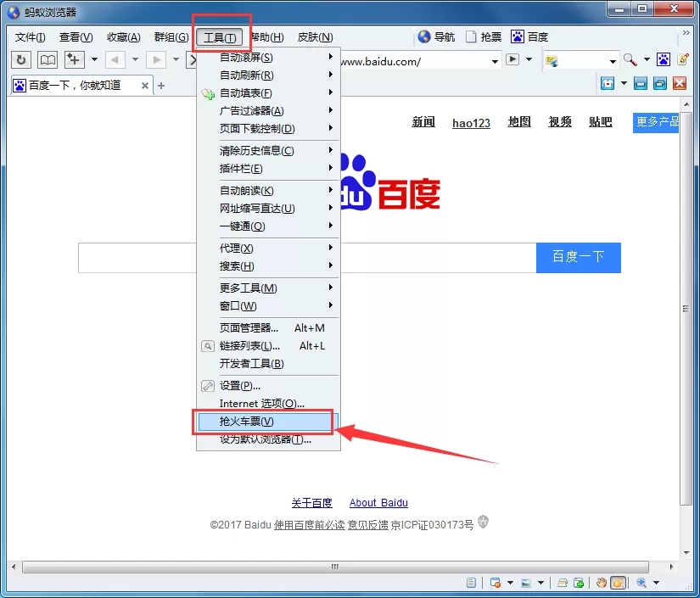The width and height of the screenshot is (700, 598).
Task: Open a new tab with the plus button
Action: pos(161,85)
